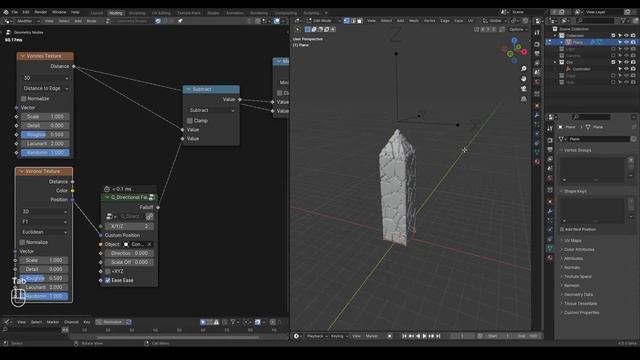Clear the Object field in falloff node

point(149,244)
